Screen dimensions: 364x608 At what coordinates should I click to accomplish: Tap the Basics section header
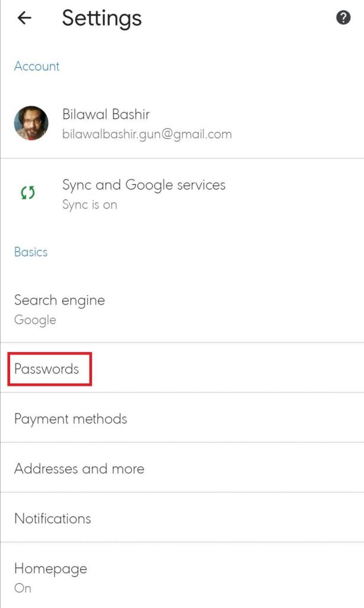[x=31, y=252]
